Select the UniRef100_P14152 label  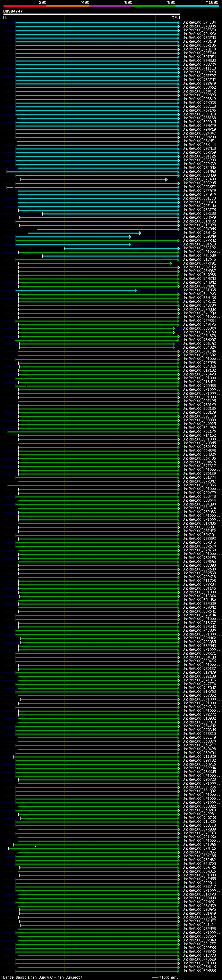[199, 436]
